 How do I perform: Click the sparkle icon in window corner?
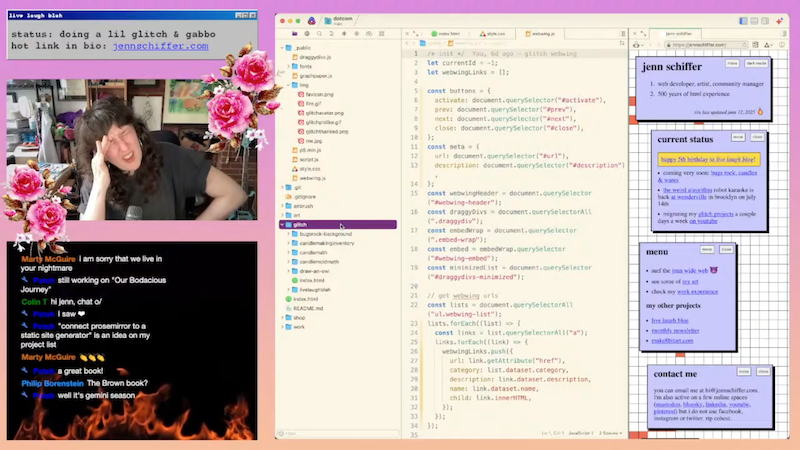tap(779, 21)
